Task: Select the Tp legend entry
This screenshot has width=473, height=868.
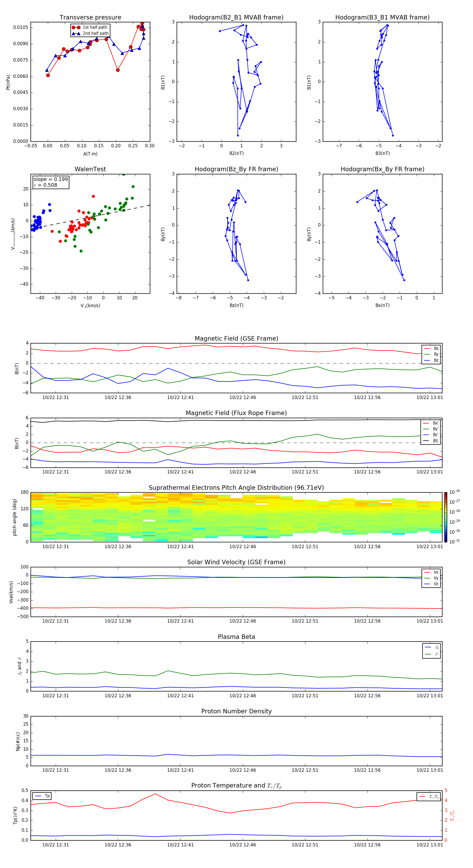Action: [42, 796]
